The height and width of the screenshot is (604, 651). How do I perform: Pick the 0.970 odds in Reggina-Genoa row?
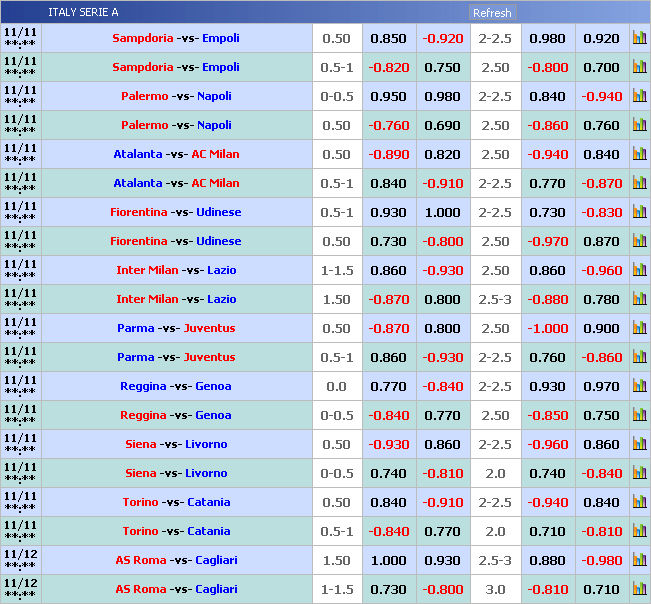coord(601,387)
